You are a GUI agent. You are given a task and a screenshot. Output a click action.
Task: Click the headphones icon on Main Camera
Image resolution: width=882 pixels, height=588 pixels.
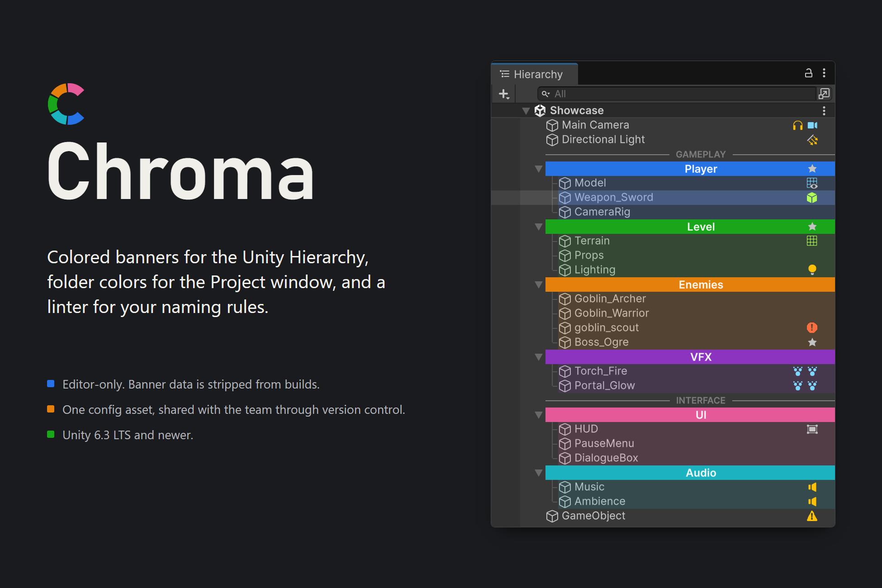click(x=798, y=125)
